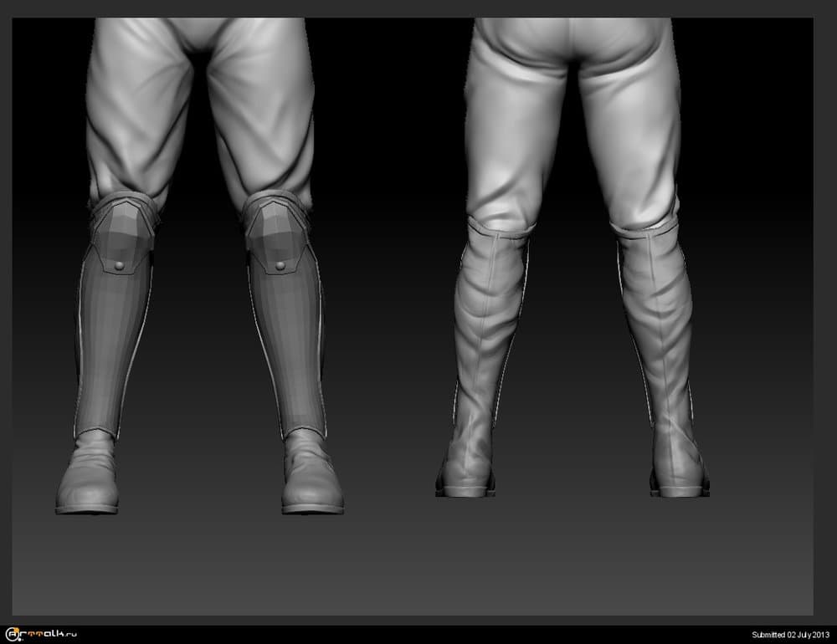Click the rivet on the left knee pad
Image resolution: width=837 pixels, height=644 pixels.
[120, 265]
